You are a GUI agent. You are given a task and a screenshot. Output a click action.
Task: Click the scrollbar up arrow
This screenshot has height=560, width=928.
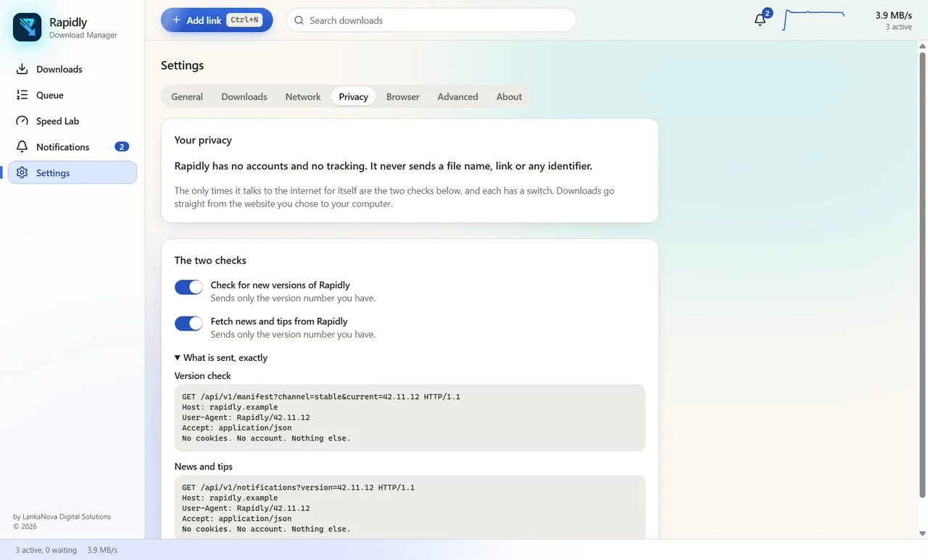(922, 46)
